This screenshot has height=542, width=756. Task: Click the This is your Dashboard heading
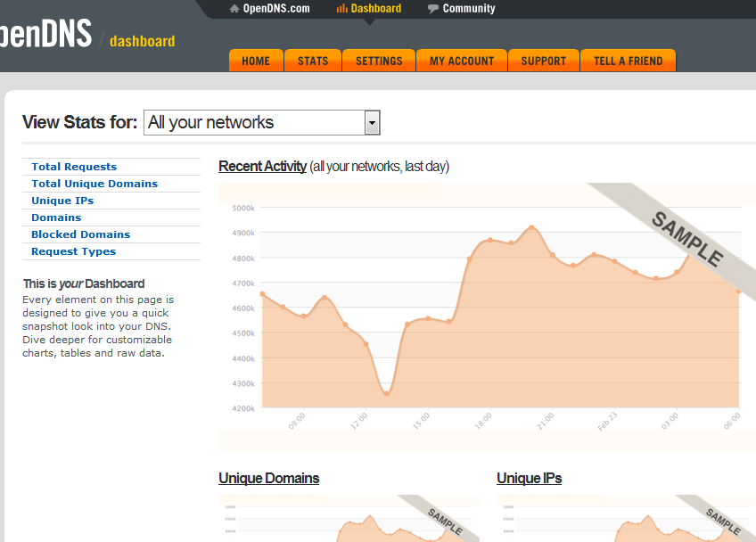[x=84, y=283]
